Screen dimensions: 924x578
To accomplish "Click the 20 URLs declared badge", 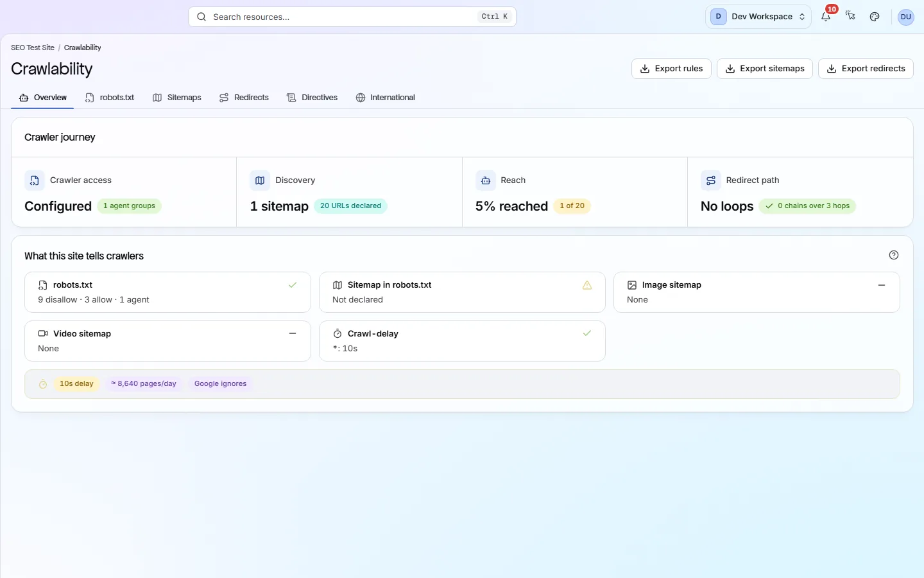I will coord(350,206).
